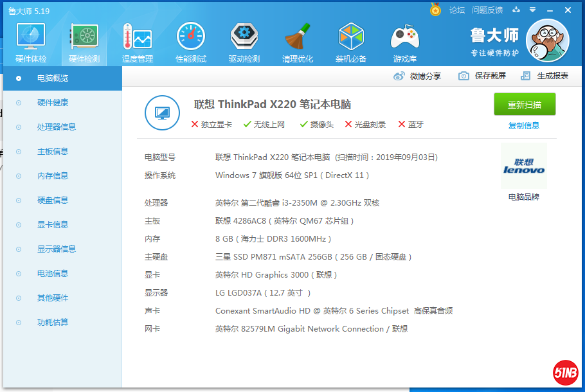Generate report using 生成报表
The height and width of the screenshot is (392, 585).
548,75
